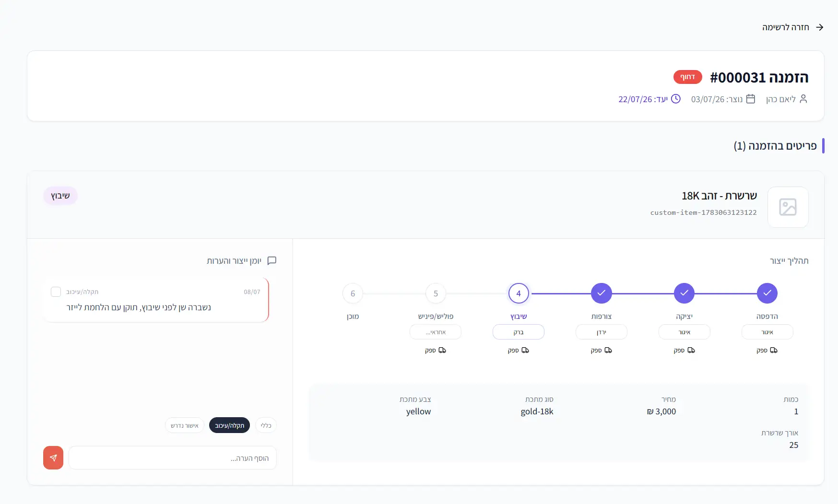The width and height of the screenshot is (838, 504).
Task: Open the ברק assignee dropdown under שיבוץ
Action: pyautogui.click(x=518, y=332)
